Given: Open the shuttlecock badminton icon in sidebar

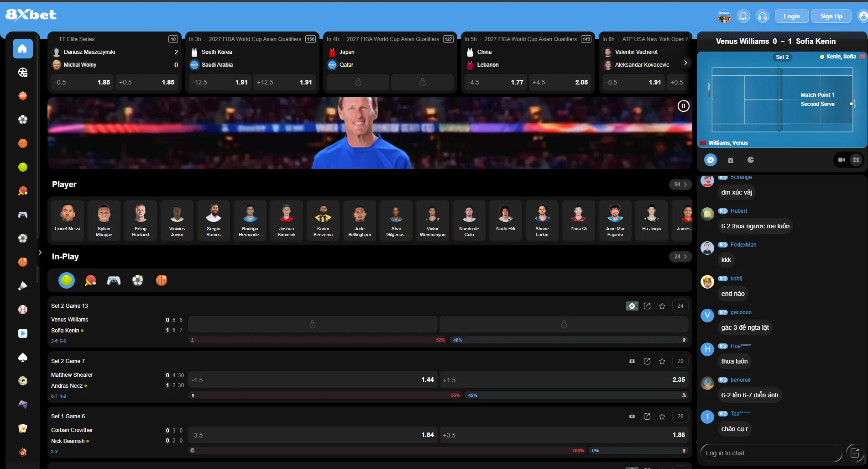Looking at the screenshot, I should click(23, 286).
